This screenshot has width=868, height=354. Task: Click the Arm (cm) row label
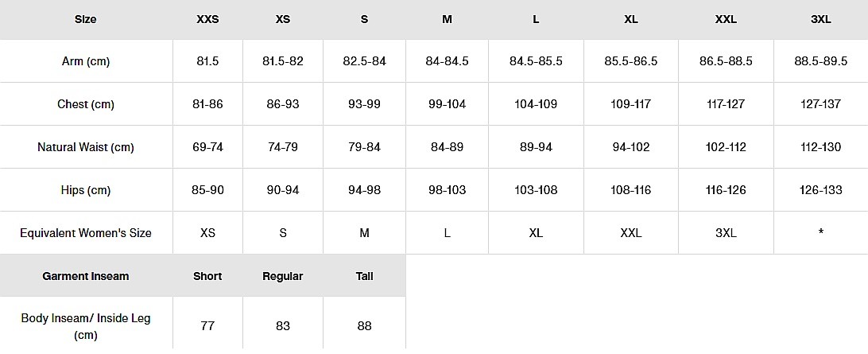point(86,61)
